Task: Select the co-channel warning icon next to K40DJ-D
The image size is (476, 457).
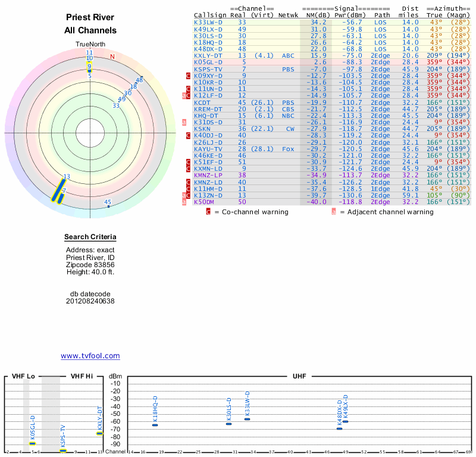Action: click(188, 136)
